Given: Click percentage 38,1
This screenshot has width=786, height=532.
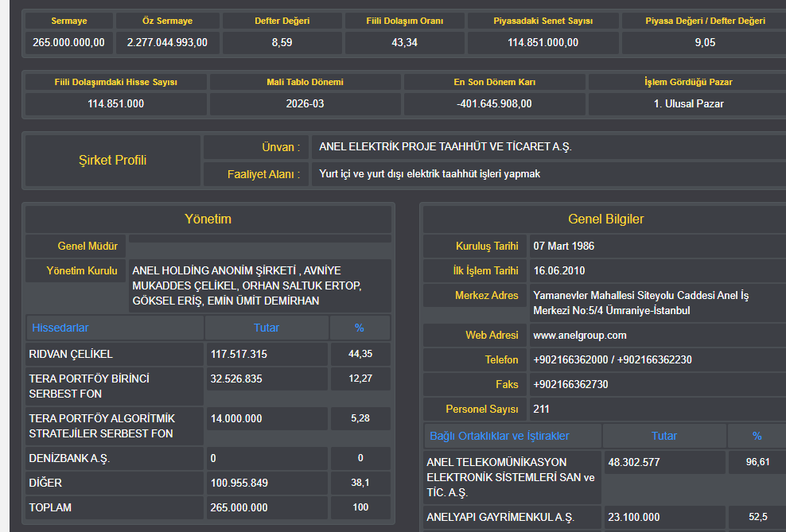Looking at the screenshot, I should 360,483.
